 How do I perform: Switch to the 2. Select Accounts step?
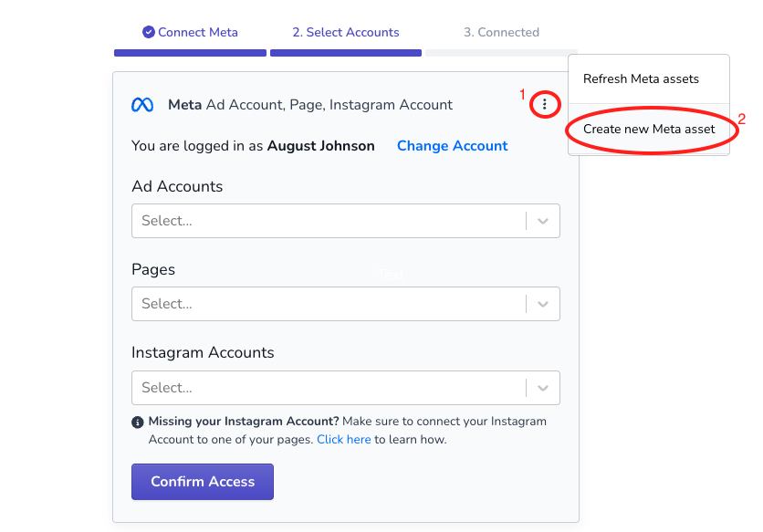coord(346,32)
